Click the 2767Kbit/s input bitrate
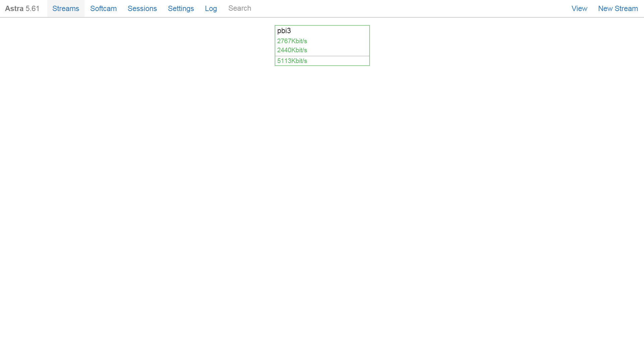The height and width of the screenshot is (362, 644). coord(292,41)
